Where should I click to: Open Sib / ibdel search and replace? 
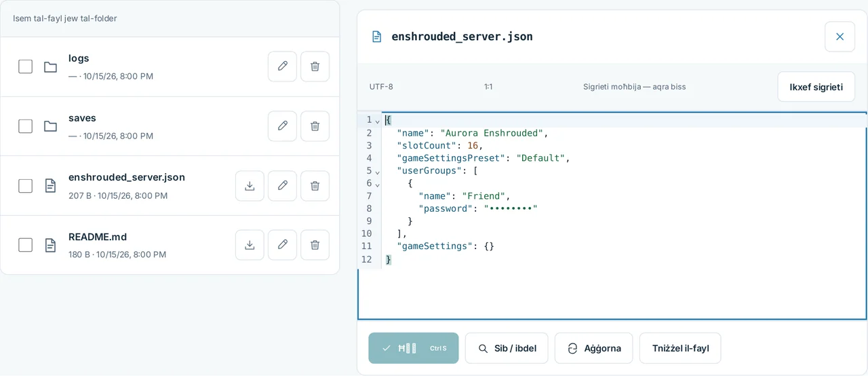click(507, 348)
